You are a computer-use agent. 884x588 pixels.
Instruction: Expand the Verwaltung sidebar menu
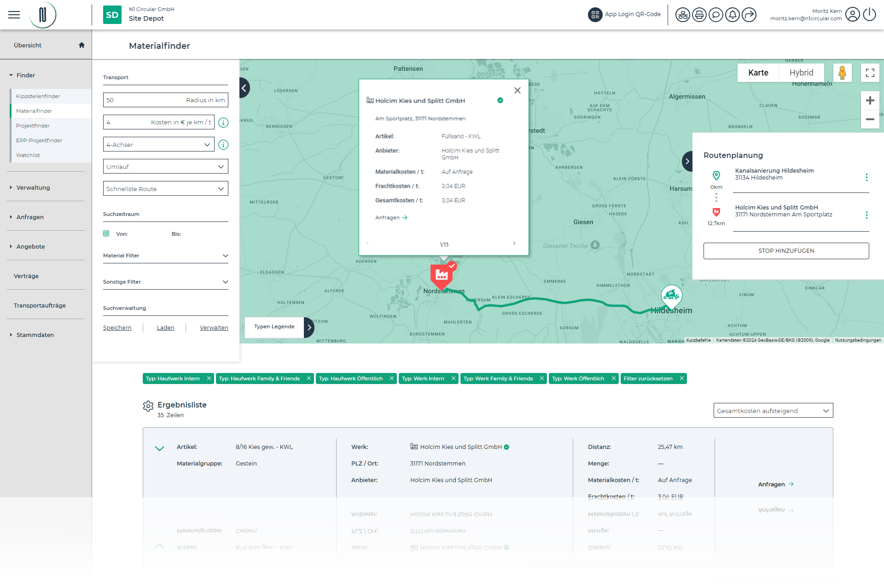(x=33, y=187)
